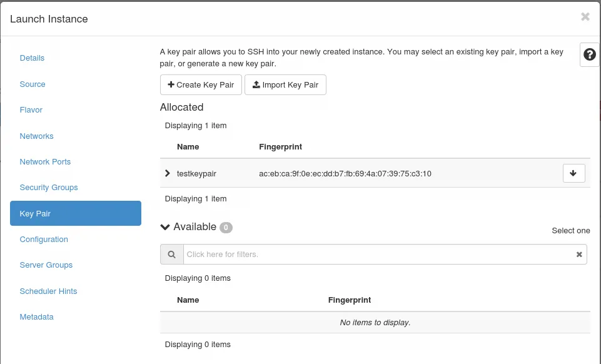601x364 pixels.
Task: Click the help question mark icon
Action: [589, 55]
